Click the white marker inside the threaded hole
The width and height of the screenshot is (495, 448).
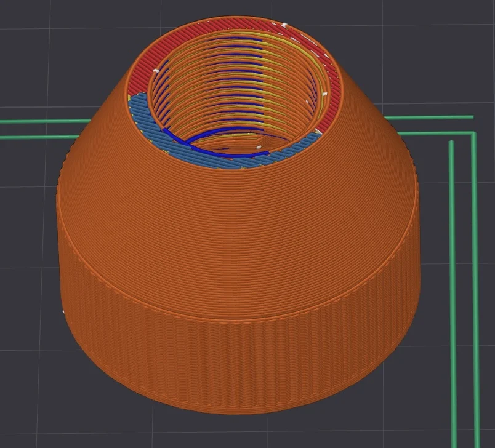tap(259, 146)
